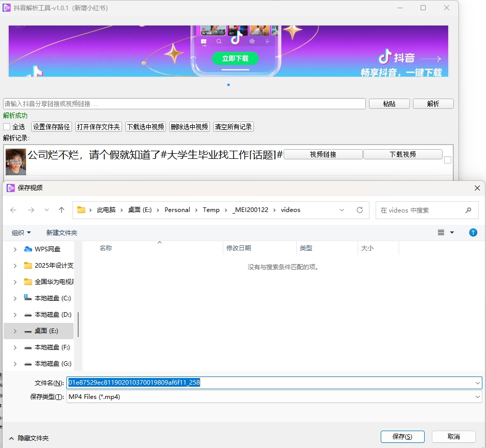Click the up-one-level arrow icon
The height and width of the screenshot is (448, 486).
62,210
